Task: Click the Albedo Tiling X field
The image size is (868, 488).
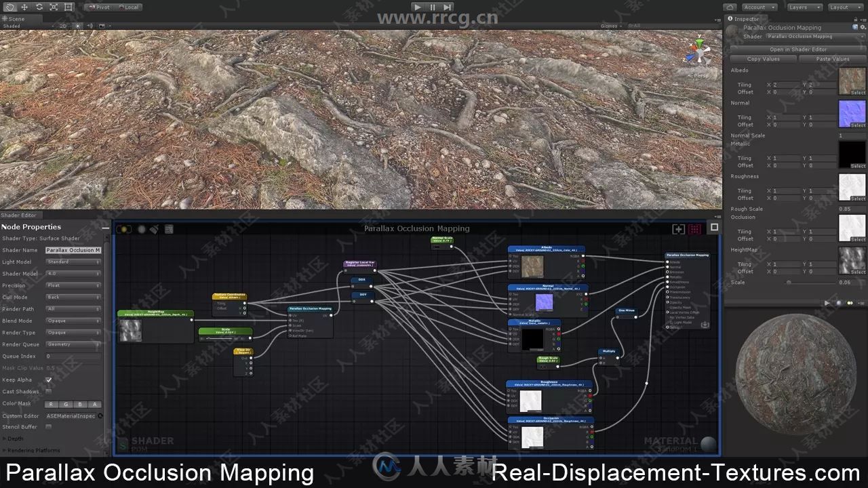Action: [788, 85]
